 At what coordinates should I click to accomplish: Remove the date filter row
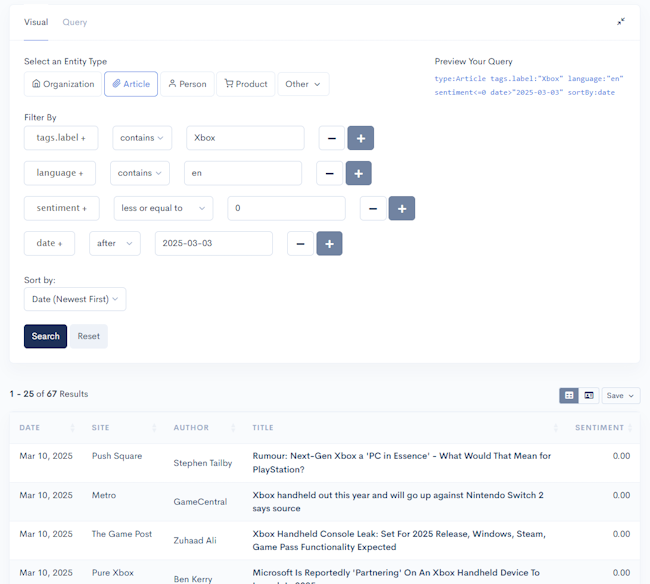tap(301, 244)
